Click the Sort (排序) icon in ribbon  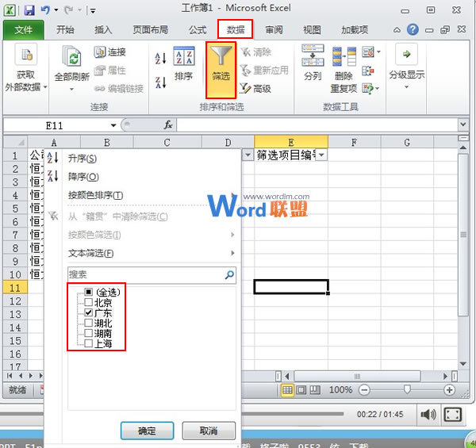point(183,57)
